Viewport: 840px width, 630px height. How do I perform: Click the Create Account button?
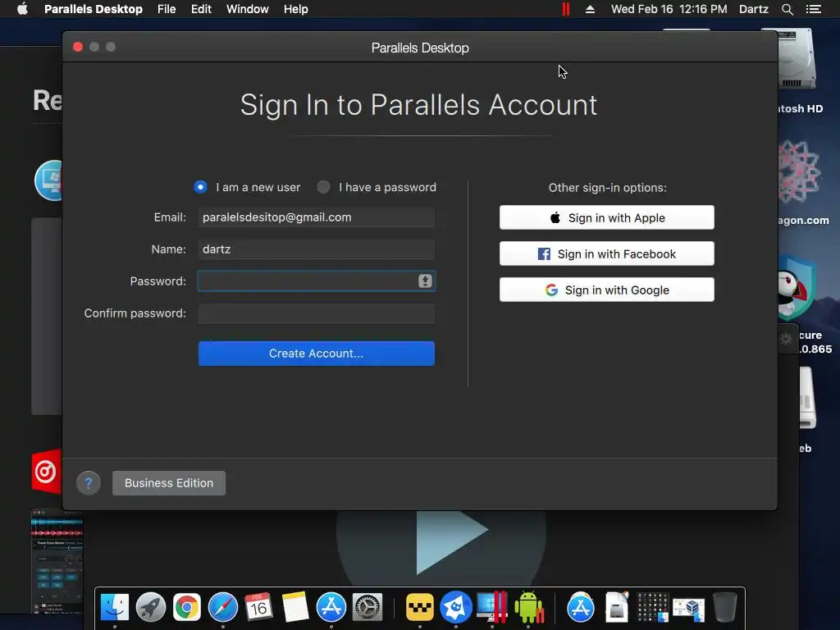click(316, 354)
